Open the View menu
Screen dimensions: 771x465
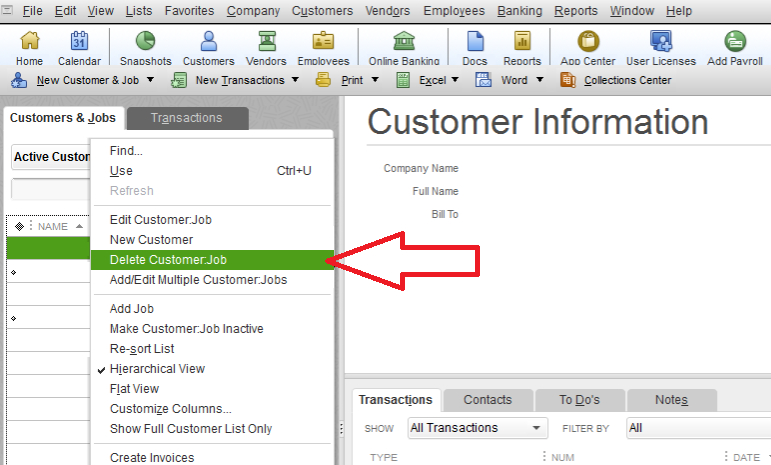coord(101,11)
